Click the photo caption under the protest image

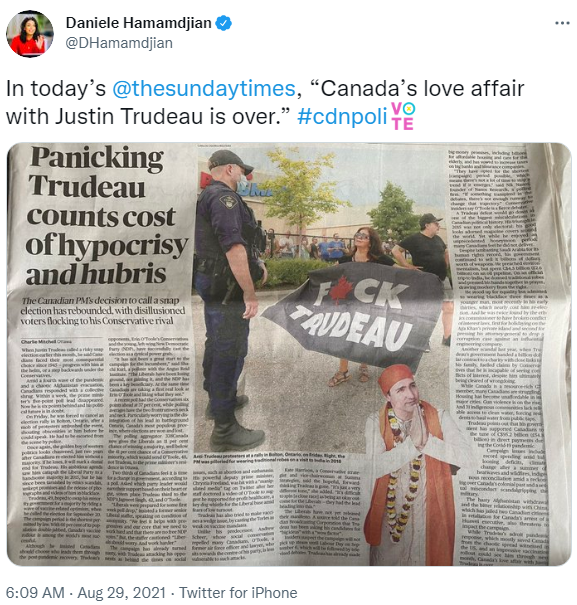coord(269,458)
